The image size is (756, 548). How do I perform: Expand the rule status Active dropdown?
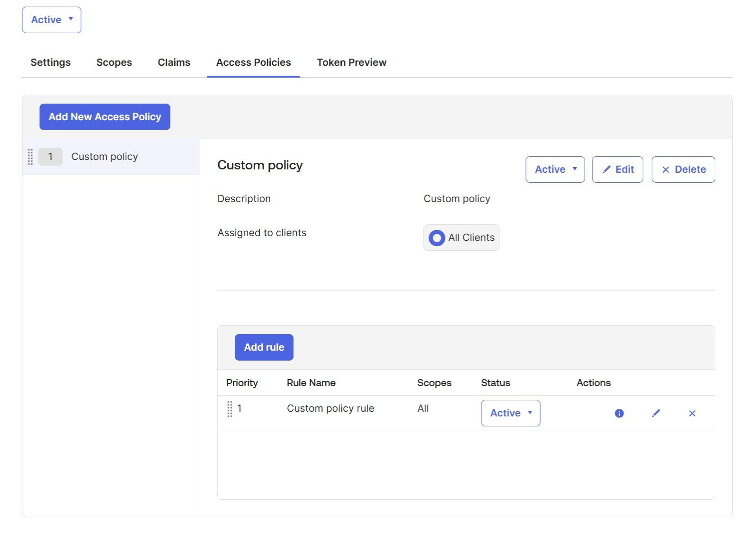coord(510,413)
